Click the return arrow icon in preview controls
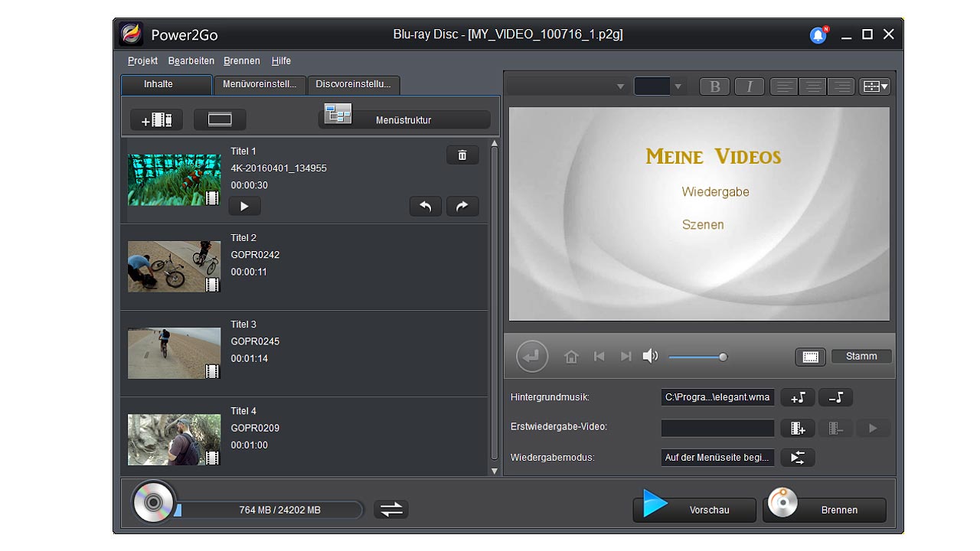Image resolution: width=980 pixels, height=551 pixels. pos(531,356)
